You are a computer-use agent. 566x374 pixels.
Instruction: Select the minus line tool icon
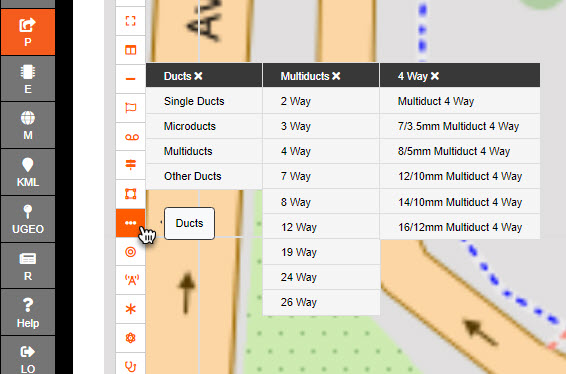pos(130,79)
